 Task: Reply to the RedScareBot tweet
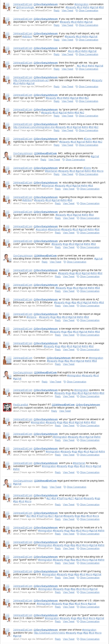54,411
